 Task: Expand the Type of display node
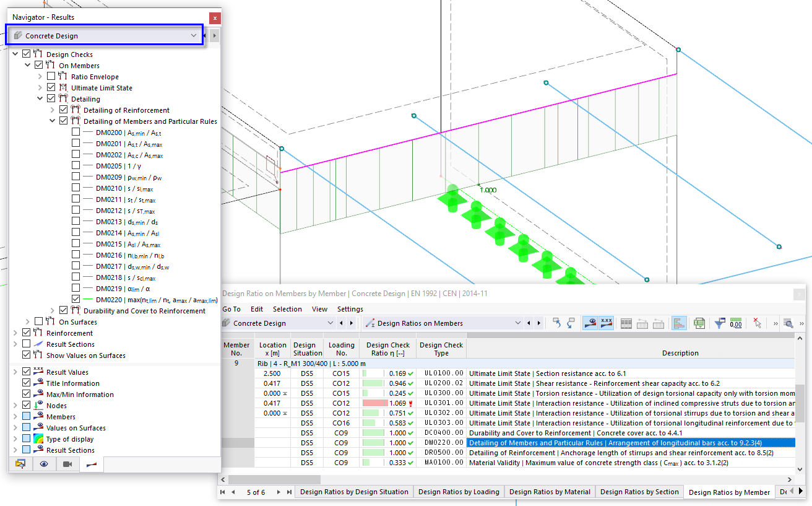pyautogui.click(x=15, y=439)
